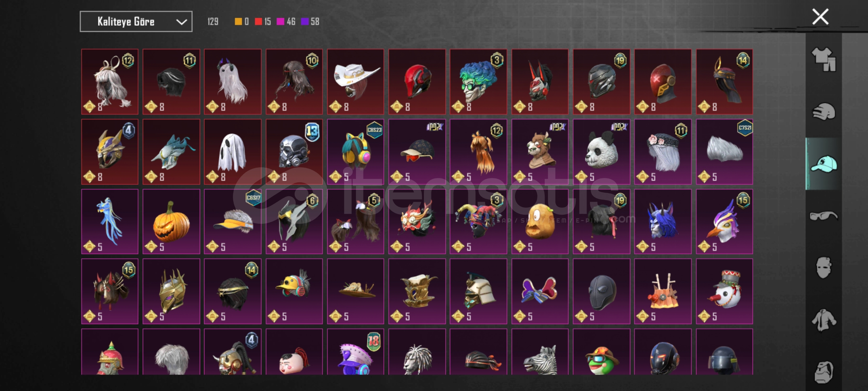Select the white ghost sheet headgear
This screenshot has height=391, width=868.
coord(233,152)
